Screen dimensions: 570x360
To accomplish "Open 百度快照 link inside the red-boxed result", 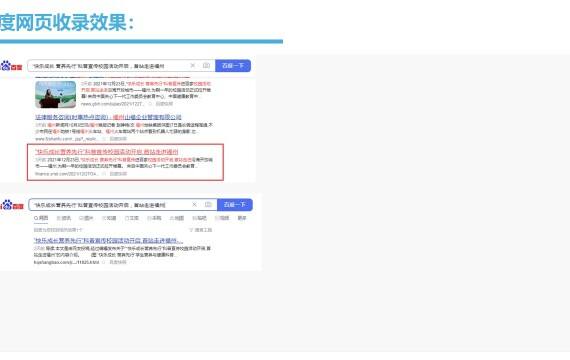I will tap(118, 174).
